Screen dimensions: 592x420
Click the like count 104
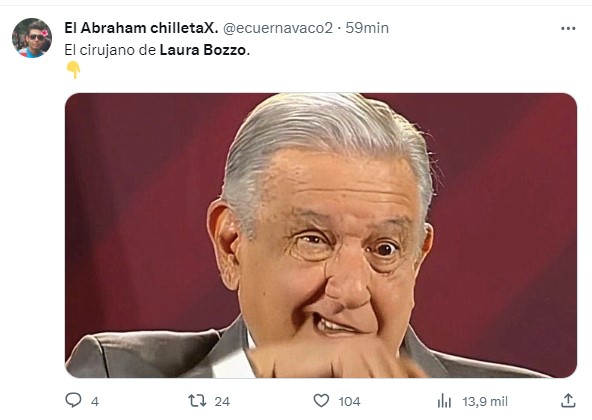349,401
